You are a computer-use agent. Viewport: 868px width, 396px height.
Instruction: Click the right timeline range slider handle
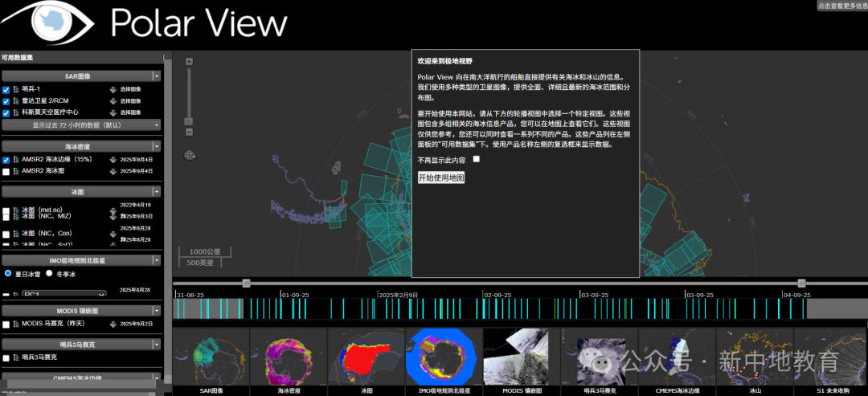(801, 284)
